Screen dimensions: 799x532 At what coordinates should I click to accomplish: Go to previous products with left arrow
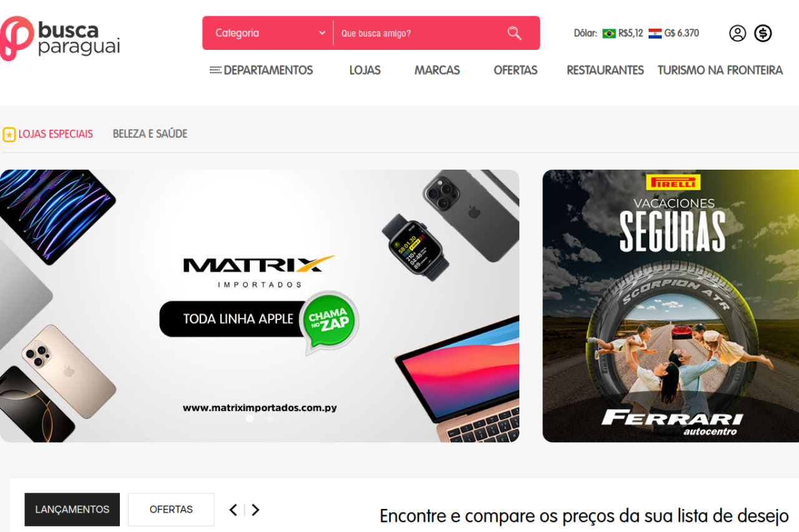point(233,510)
